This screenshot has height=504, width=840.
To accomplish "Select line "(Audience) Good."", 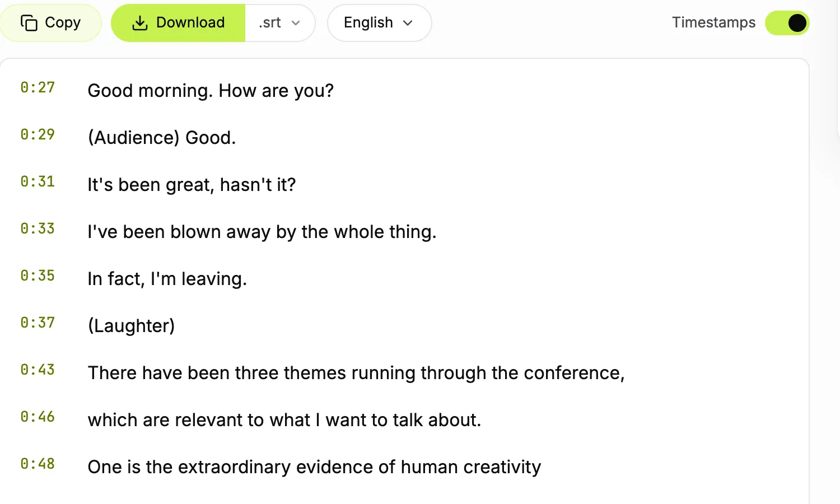I will (x=162, y=138).
